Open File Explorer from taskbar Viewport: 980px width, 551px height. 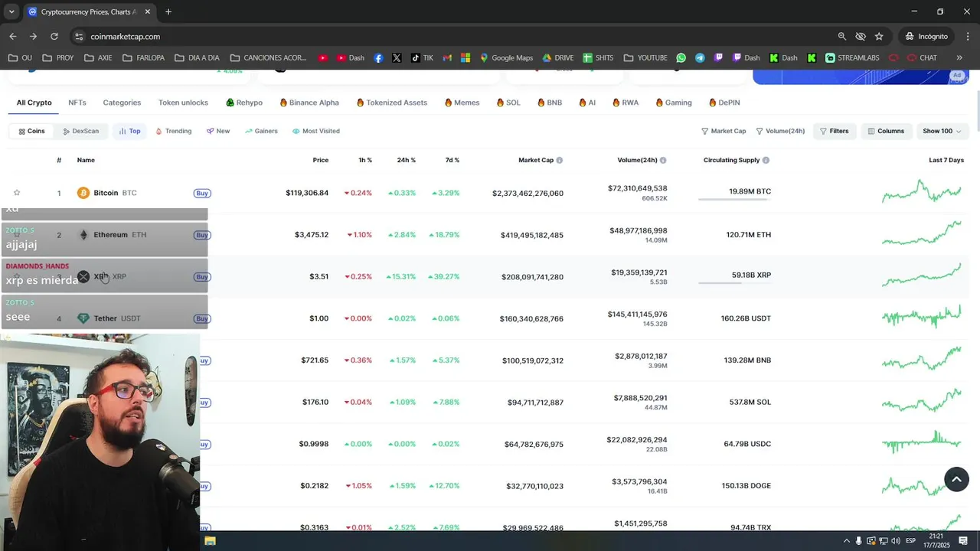[x=210, y=541]
